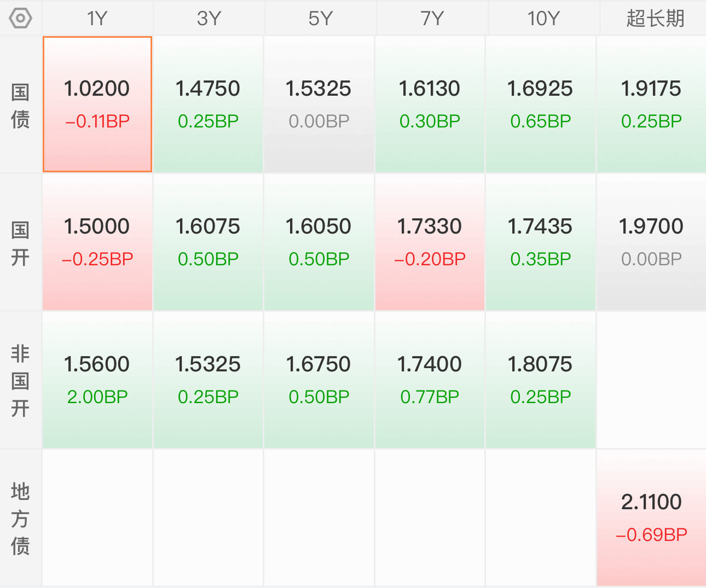This screenshot has height=588, width=706.
Task: Open 地方债 超长期 cell 2.1100
Action: 651,518
